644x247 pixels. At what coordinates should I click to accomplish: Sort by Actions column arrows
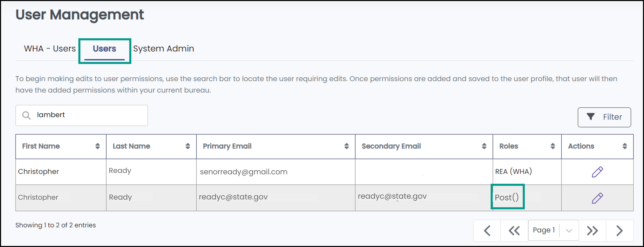[x=625, y=146]
